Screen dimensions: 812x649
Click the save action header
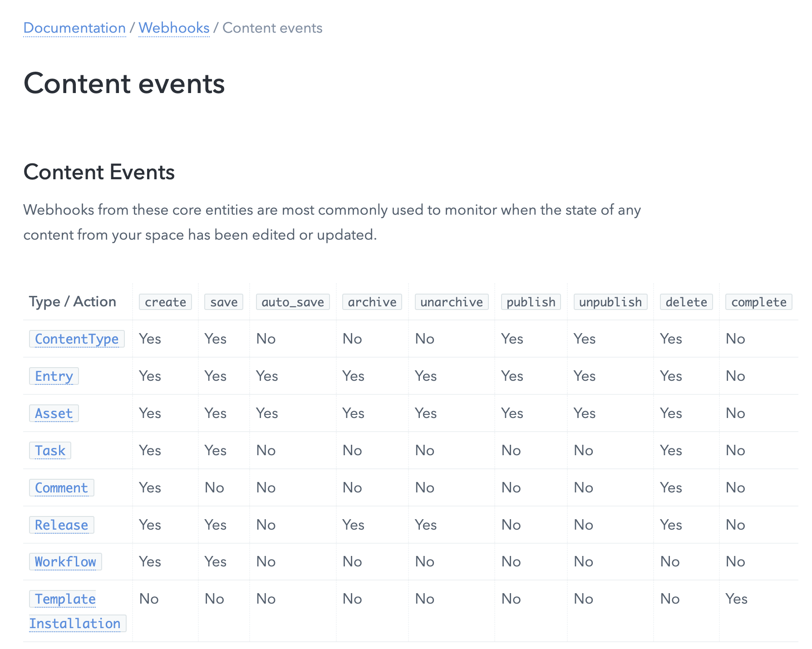tap(224, 302)
